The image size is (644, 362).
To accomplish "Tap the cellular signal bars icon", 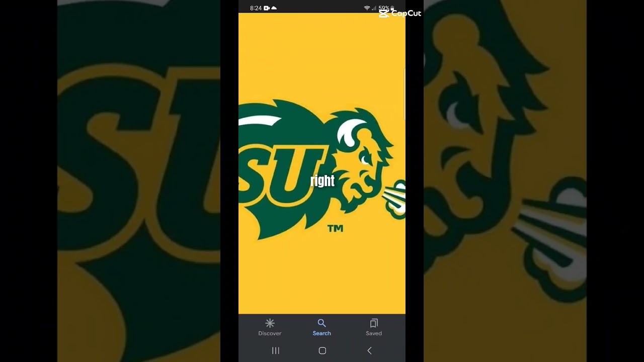I will [x=374, y=8].
